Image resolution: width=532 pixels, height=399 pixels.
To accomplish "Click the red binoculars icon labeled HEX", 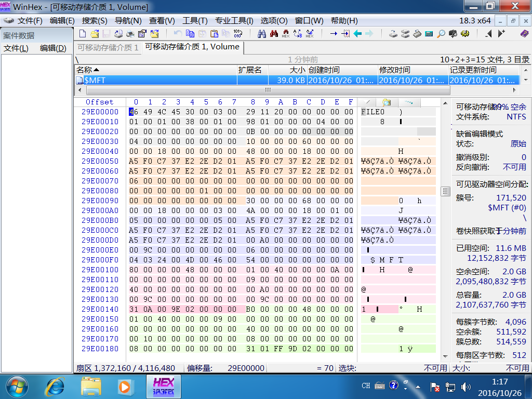I will point(286,33).
